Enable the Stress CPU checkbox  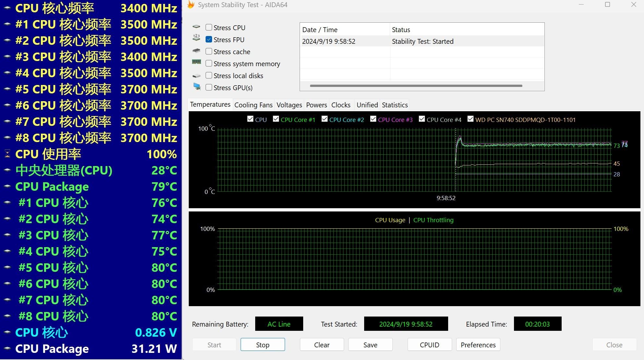[209, 27]
